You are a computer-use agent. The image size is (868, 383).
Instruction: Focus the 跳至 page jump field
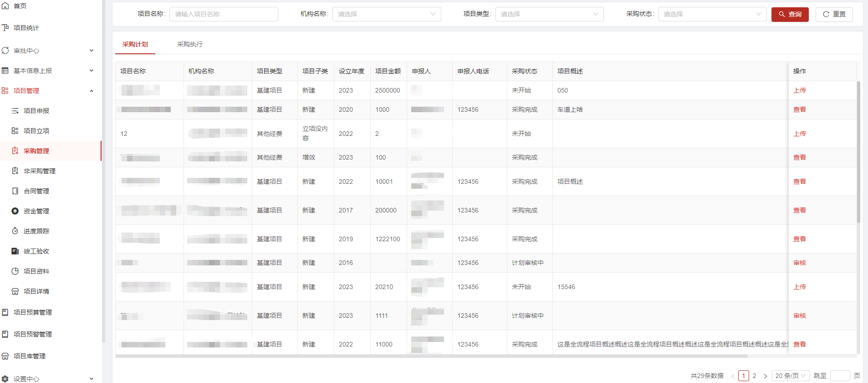coord(840,376)
